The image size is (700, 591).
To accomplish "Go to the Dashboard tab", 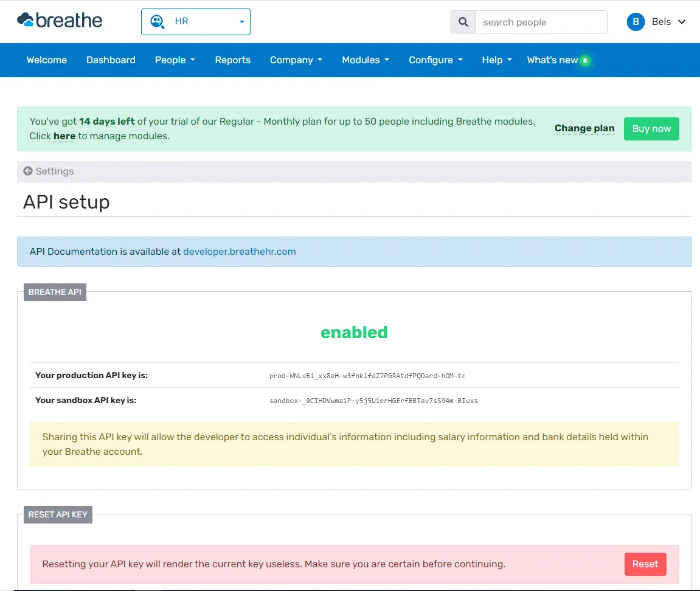I will pos(111,60).
